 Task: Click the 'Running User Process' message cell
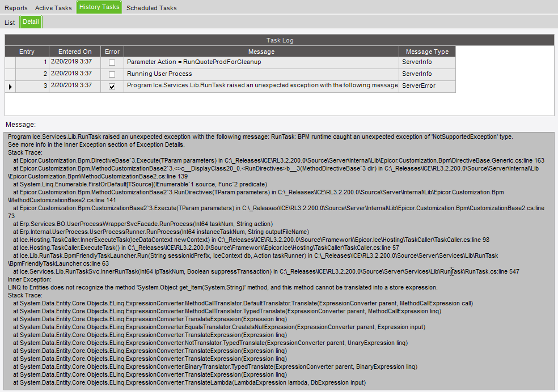(261, 75)
